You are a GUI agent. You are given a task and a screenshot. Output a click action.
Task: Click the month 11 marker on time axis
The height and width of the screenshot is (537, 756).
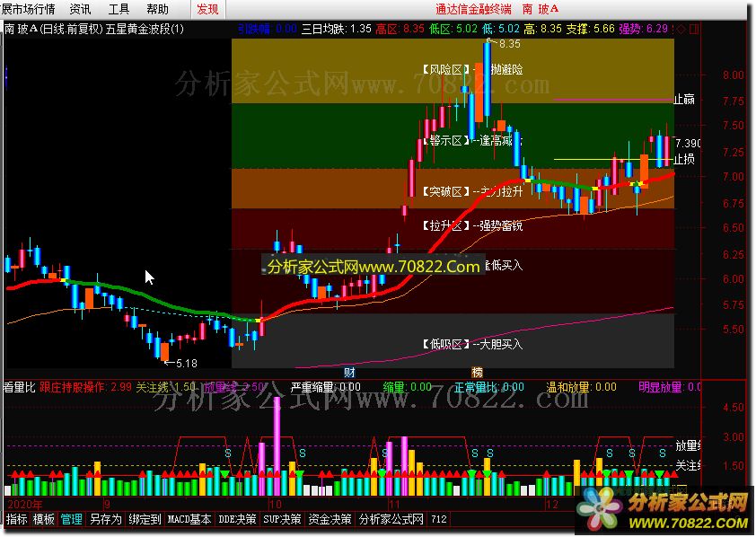coord(394,505)
